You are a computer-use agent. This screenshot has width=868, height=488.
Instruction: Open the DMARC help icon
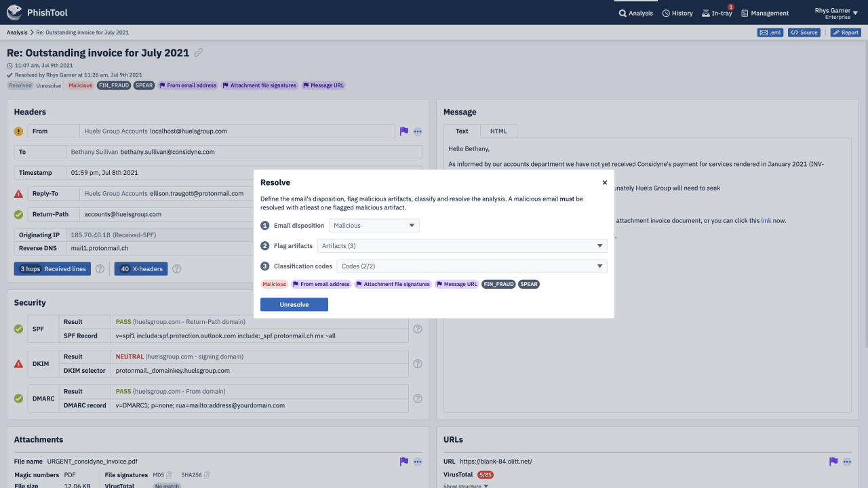click(x=418, y=399)
